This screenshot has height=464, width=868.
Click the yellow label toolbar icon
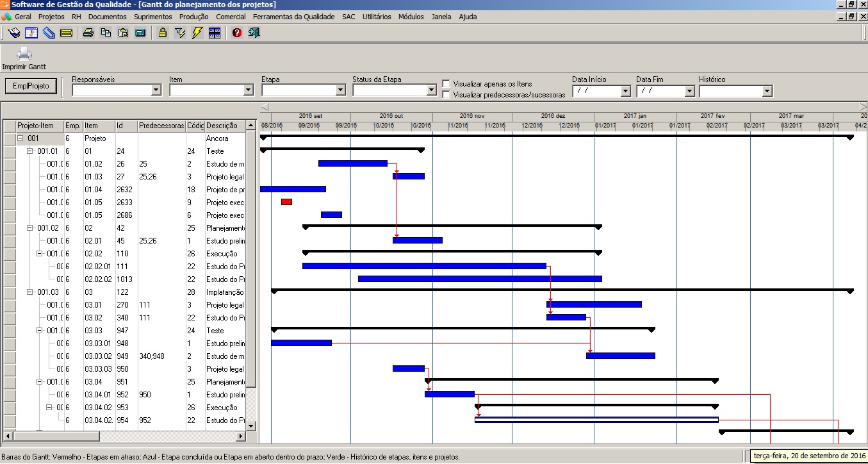66,33
